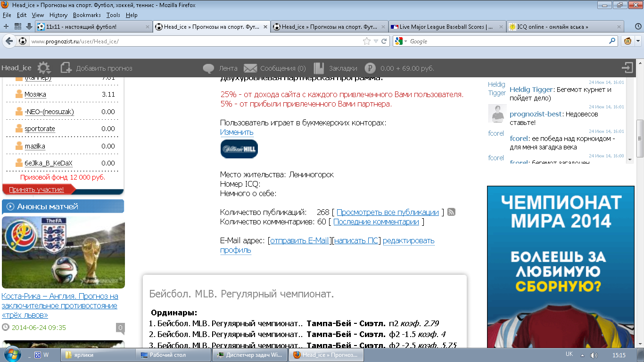Click the William Hill bookmaker logo
Image resolution: width=644 pixels, height=362 pixels.
(239, 149)
